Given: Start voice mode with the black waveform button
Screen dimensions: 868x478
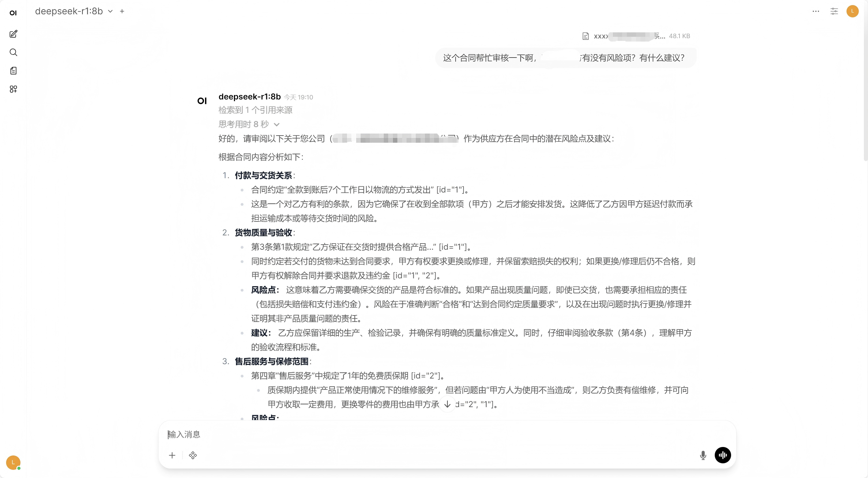Looking at the screenshot, I should pos(723,455).
